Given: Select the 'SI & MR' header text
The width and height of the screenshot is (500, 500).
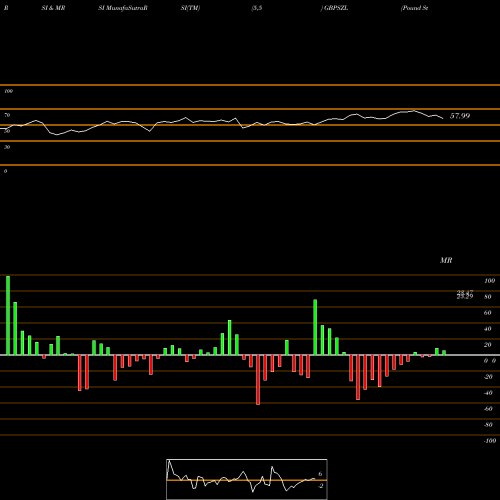Looking at the screenshot, I should pos(53,8).
